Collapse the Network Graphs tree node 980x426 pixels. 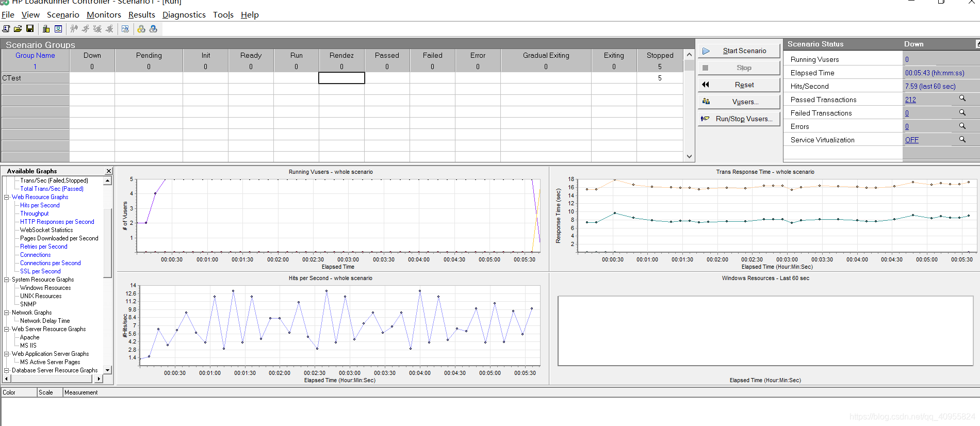7,313
